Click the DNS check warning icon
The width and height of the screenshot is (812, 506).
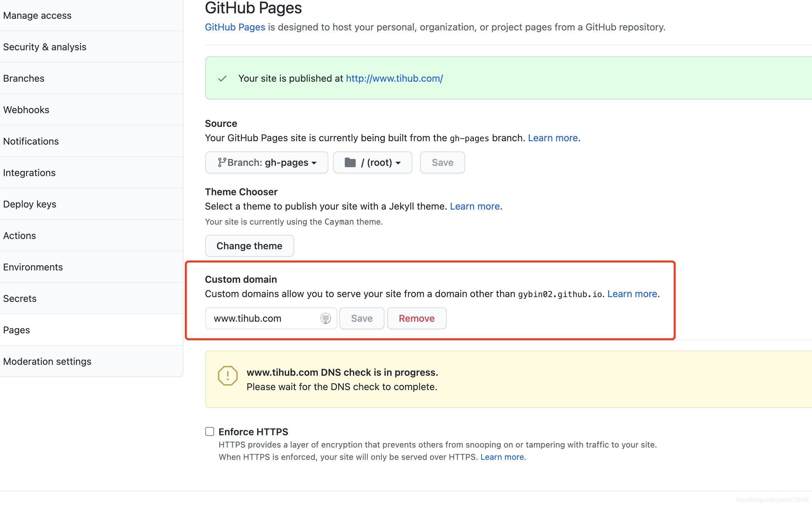(x=227, y=376)
